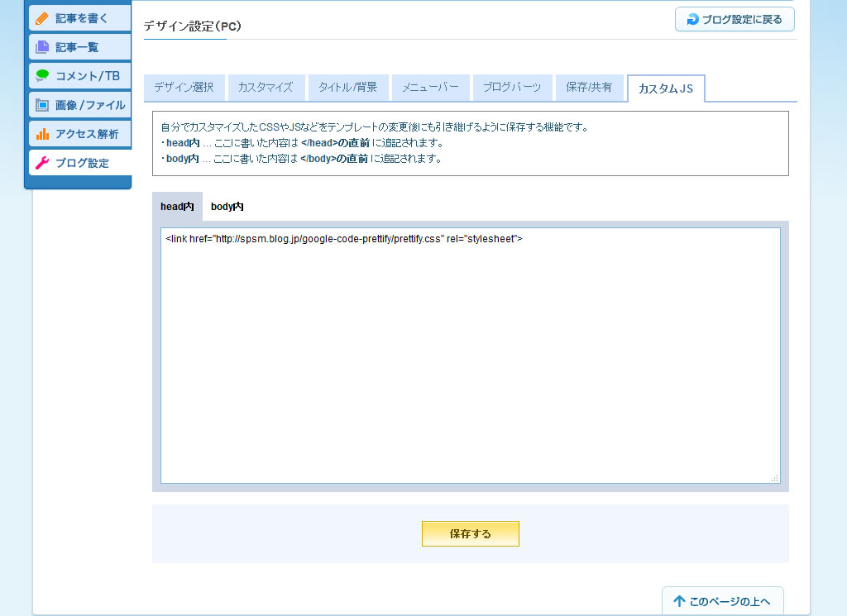Viewport: 847px width, 616px height.
Task: Click the </head>の直前 description line
Action: (x=302, y=143)
